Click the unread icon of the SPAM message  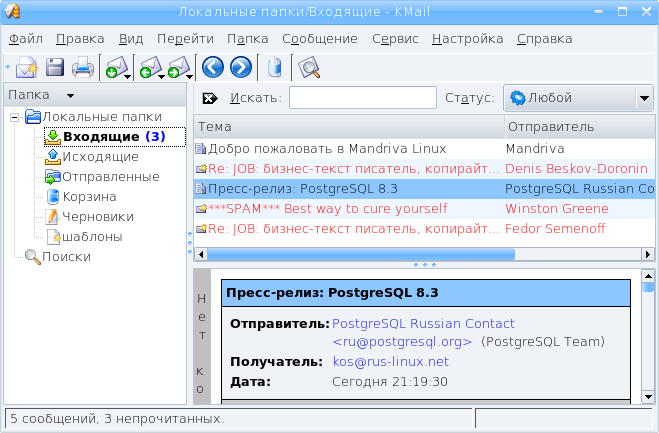point(201,209)
